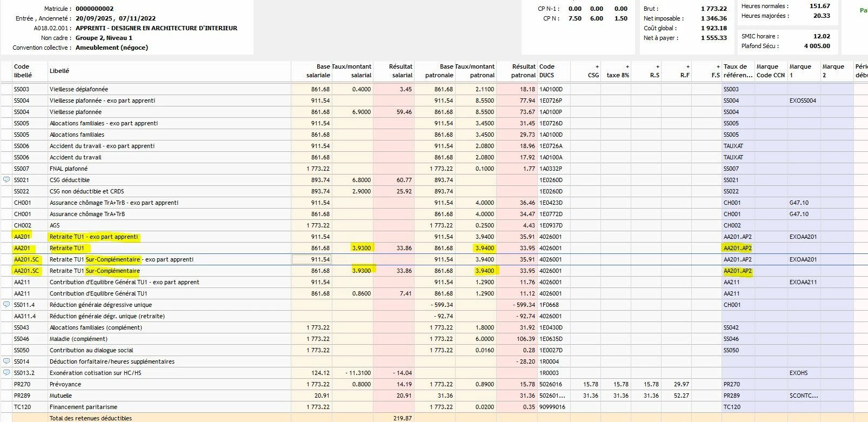Viewport: 868px width, 422px height.
Task: Select the 'Contribution au dialogue social' label
Action: click(91, 350)
